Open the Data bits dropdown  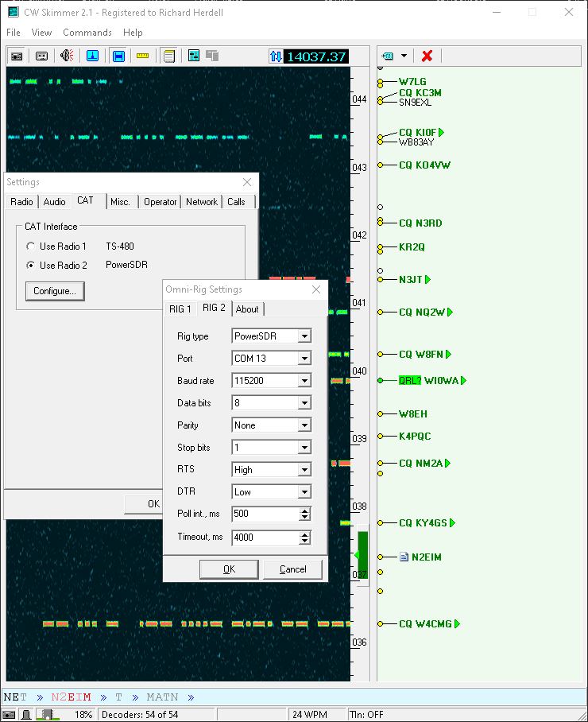pyautogui.click(x=304, y=403)
